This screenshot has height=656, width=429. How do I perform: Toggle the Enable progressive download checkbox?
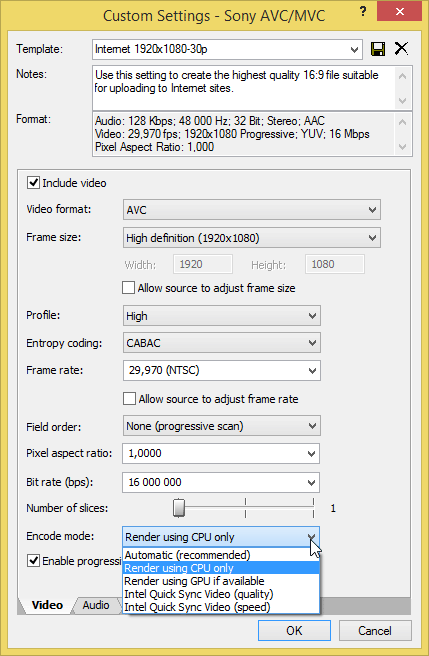33,561
